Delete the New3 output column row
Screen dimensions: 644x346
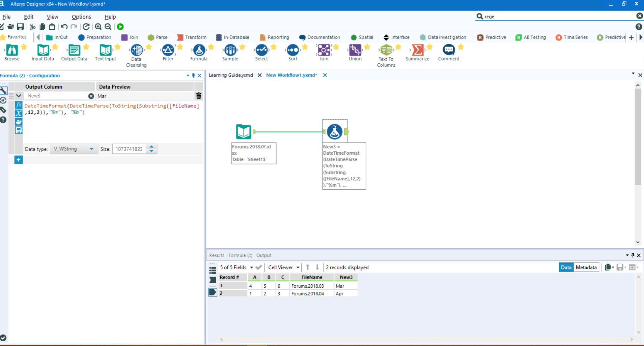[198, 96]
